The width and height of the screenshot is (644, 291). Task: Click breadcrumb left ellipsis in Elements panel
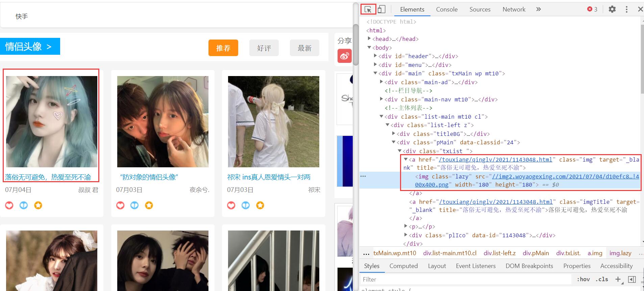pyautogui.click(x=366, y=253)
